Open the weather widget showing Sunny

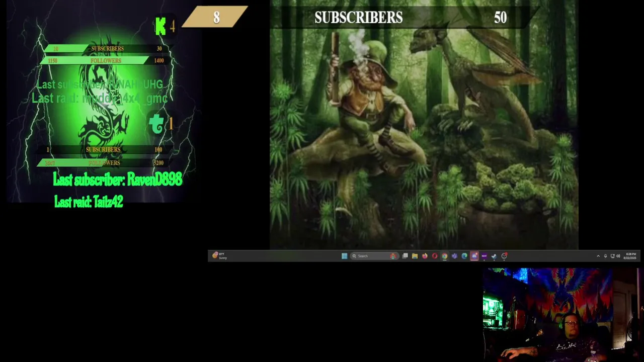(219, 256)
